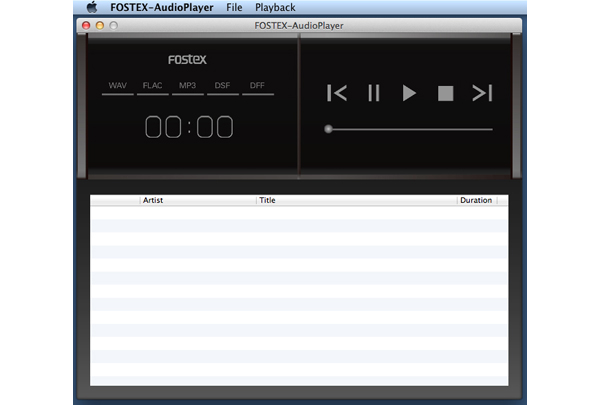Click the DSF format indicator
This screenshot has width=600, height=405.
click(x=222, y=87)
